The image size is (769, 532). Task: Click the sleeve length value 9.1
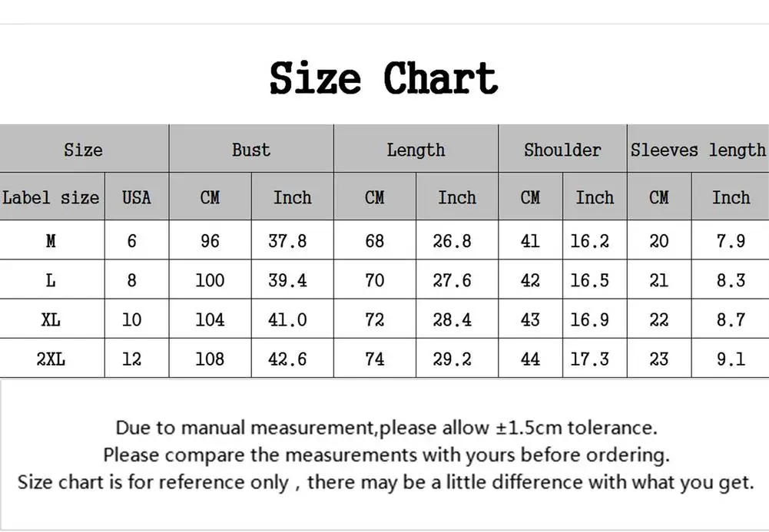tap(731, 359)
